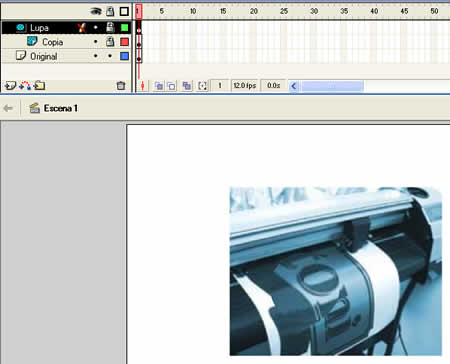The image size is (450, 364).
Task: Toggle visibility dot of Copia layer
Action: [x=96, y=42]
